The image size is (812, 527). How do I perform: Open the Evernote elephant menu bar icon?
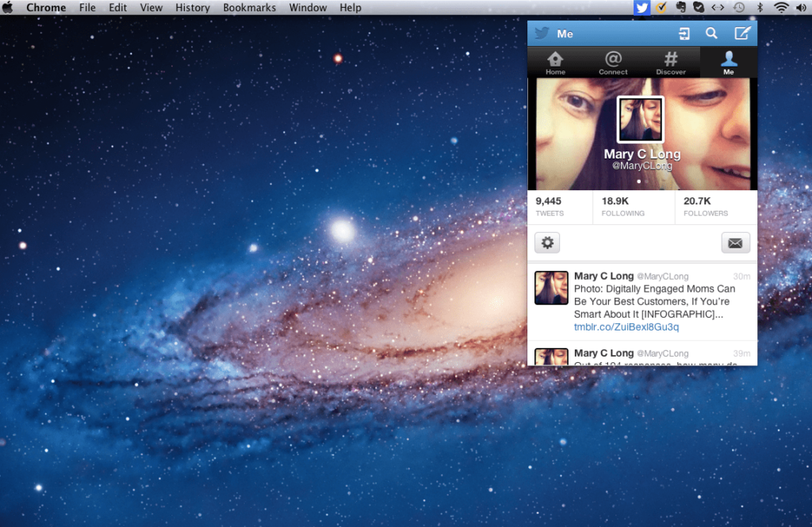[x=681, y=7]
